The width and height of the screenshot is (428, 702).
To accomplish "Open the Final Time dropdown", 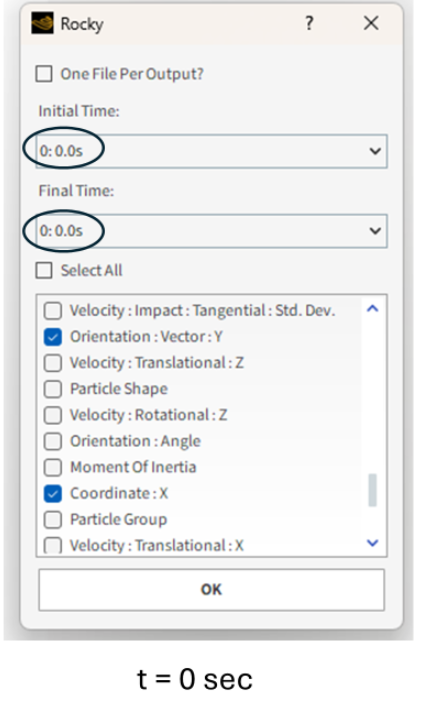I will [x=211, y=231].
